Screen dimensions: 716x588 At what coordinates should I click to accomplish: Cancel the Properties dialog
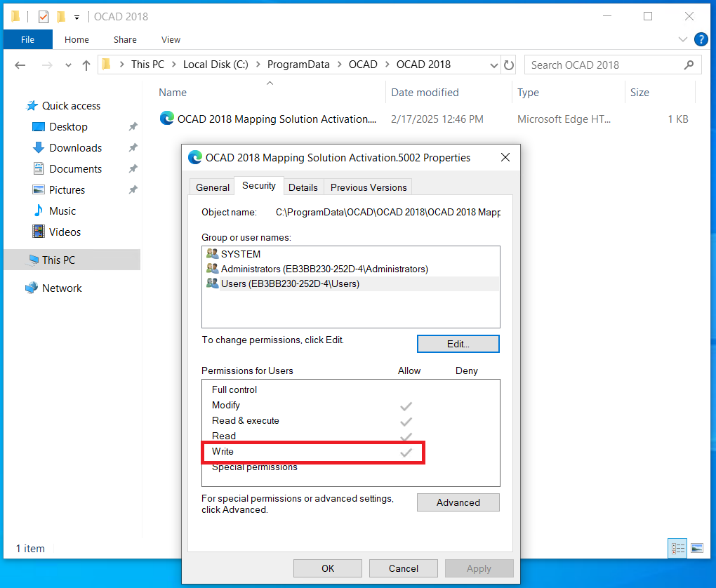tap(403, 568)
